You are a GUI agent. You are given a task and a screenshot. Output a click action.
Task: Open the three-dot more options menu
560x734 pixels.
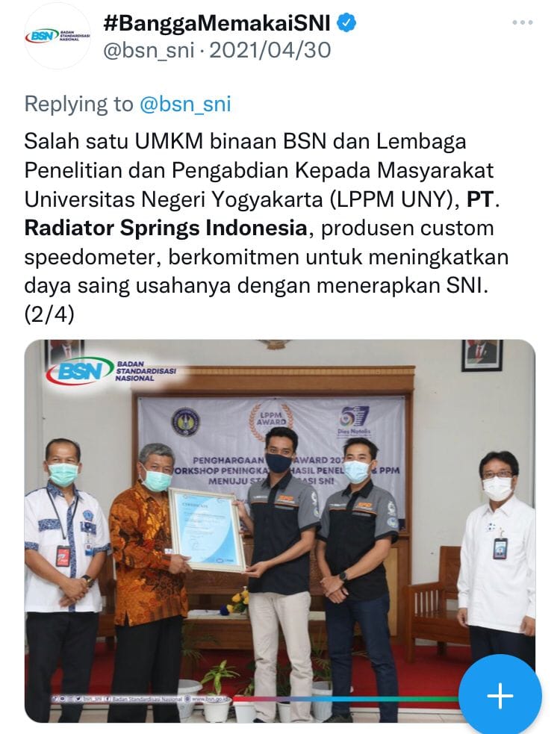point(523,22)
